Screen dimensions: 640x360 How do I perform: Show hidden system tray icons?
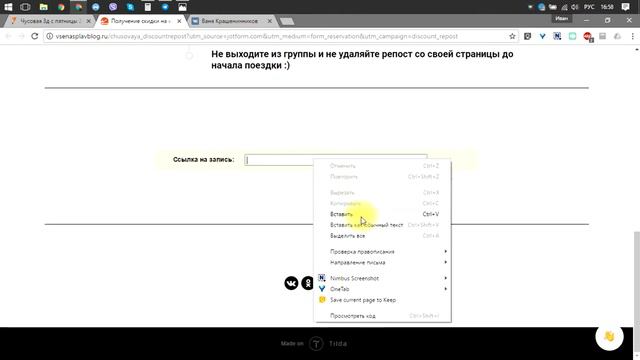(x=530, y=7)
